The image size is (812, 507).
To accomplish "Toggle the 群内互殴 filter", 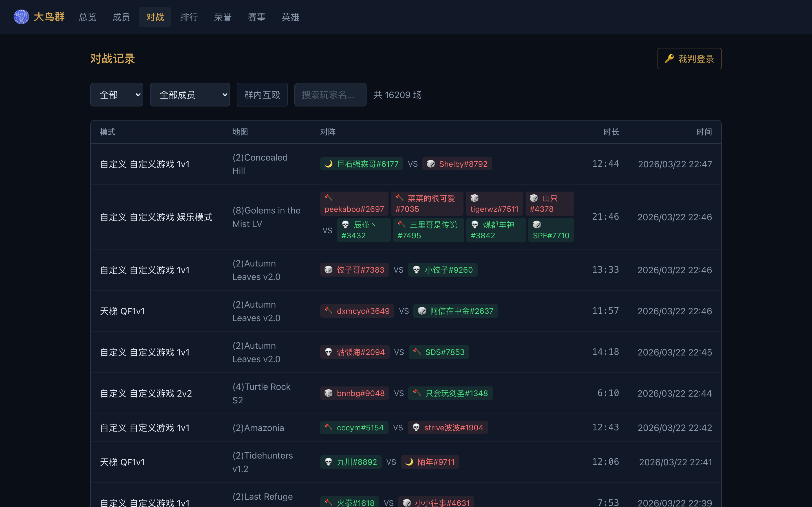I will point(262,95).
